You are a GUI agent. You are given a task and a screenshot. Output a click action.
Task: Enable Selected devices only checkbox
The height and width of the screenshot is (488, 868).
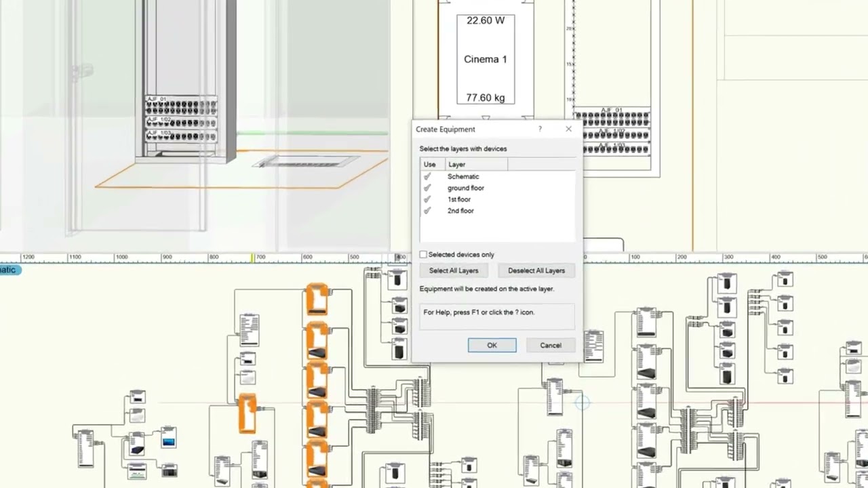click(423, 255)
